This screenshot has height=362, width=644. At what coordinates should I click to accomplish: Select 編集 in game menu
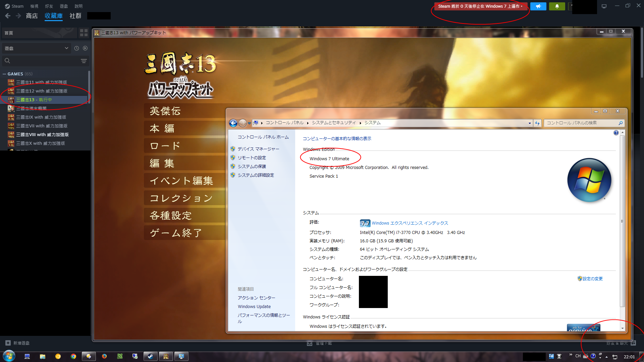[185, 163]
